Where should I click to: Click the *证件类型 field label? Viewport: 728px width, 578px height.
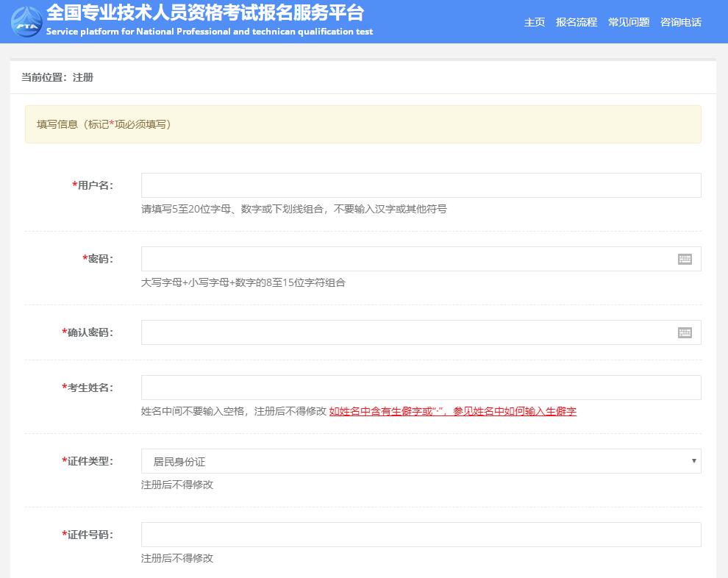pyautogui.click(x=88, y=461)
